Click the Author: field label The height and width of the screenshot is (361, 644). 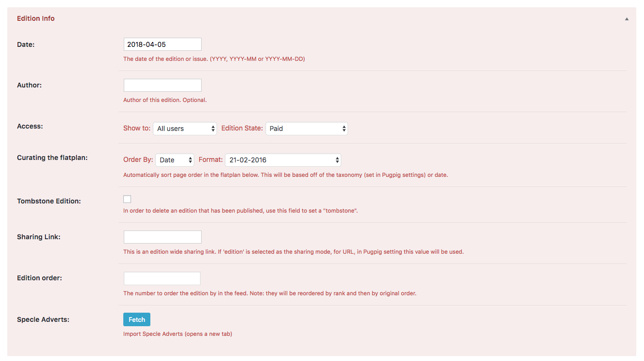[x=29, y=85]
